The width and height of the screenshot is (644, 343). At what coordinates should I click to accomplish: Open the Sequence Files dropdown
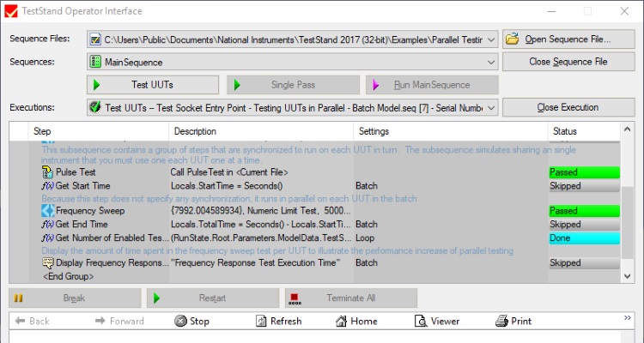491,39
